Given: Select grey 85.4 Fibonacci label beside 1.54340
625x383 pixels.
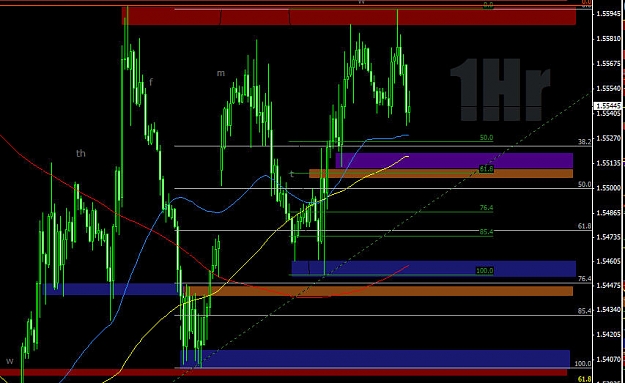Looking at the screenshot, I should [584, 311].
